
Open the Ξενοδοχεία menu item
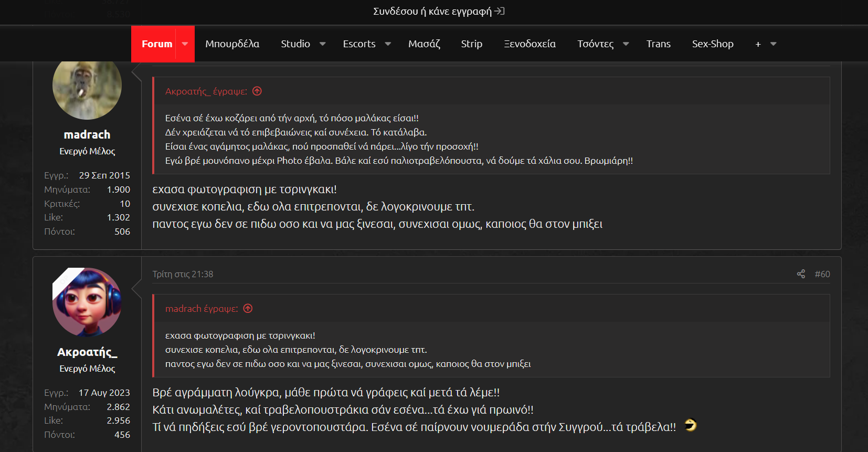tap(530, 44)
